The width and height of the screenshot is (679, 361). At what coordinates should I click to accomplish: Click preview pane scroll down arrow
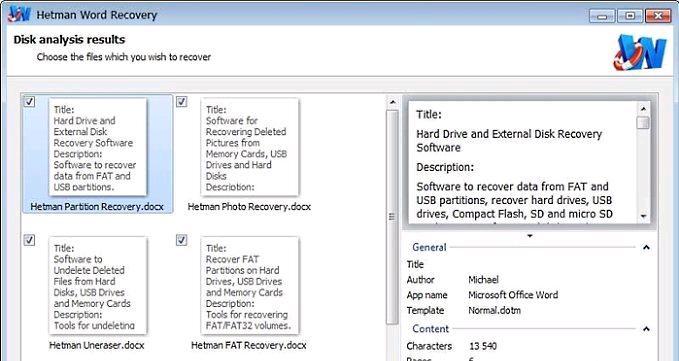point(643,216)
